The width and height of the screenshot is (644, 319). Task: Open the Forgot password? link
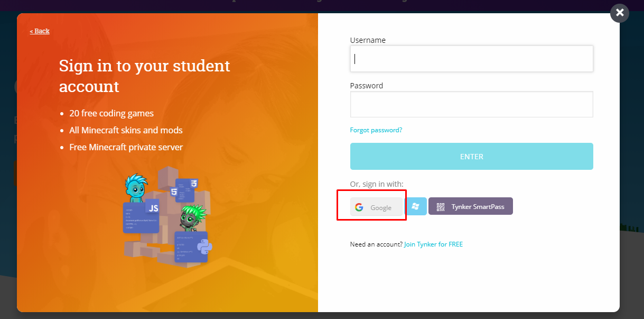376,130
